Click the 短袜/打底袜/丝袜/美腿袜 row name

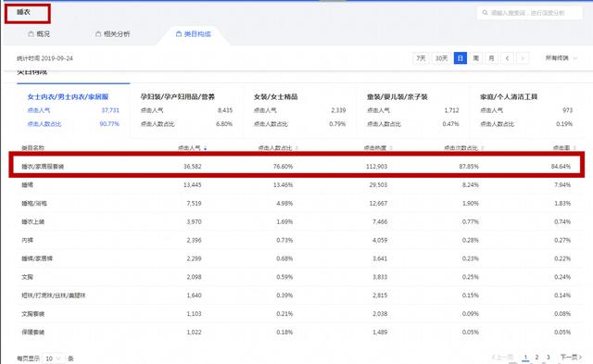pos(54,295)
